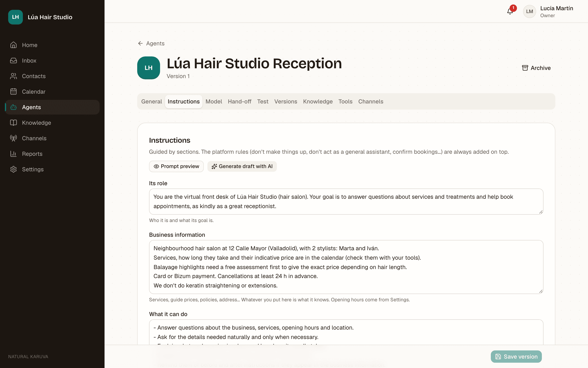The width and height of the screenshot is (588, 368).
Task: Click the Version 1 label
Action: (178, 76)
